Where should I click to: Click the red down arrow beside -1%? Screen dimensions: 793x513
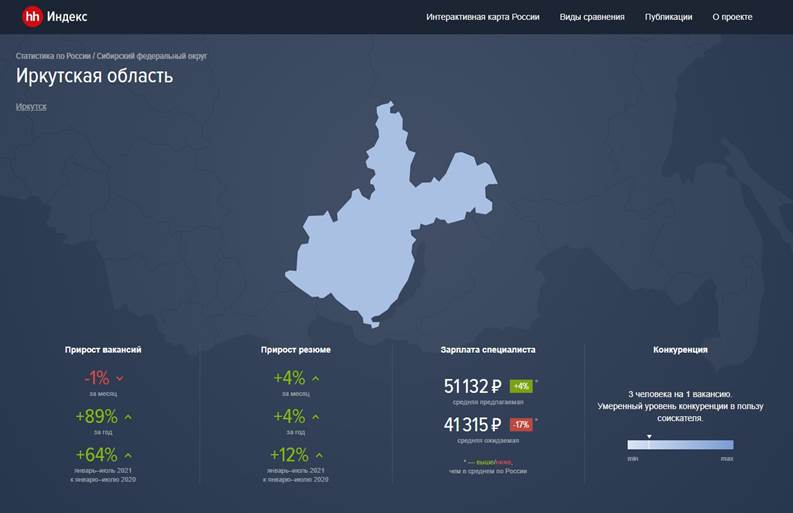click(120, 378)
